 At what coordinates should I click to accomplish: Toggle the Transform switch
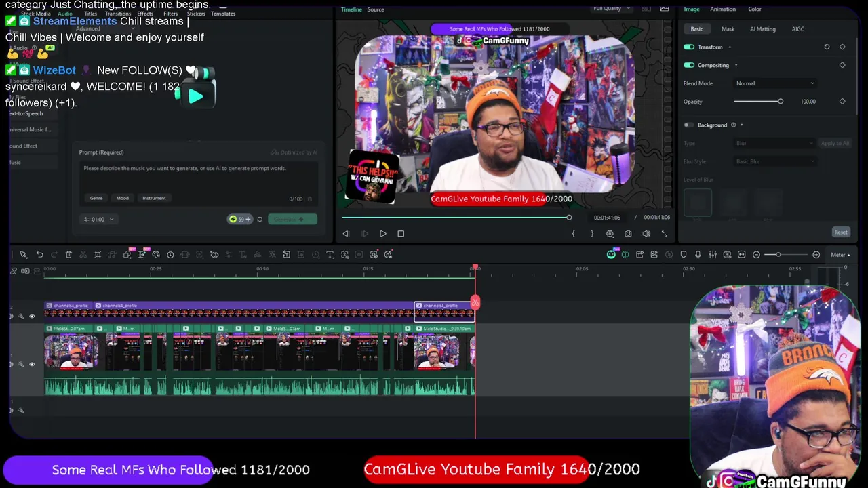pyautogui.click(x=689, y=47)
